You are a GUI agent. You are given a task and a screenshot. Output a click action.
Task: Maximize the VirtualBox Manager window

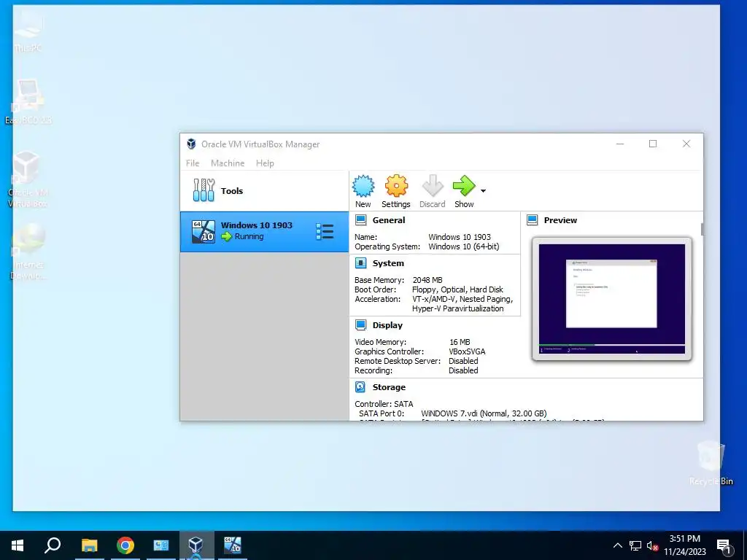653,144
